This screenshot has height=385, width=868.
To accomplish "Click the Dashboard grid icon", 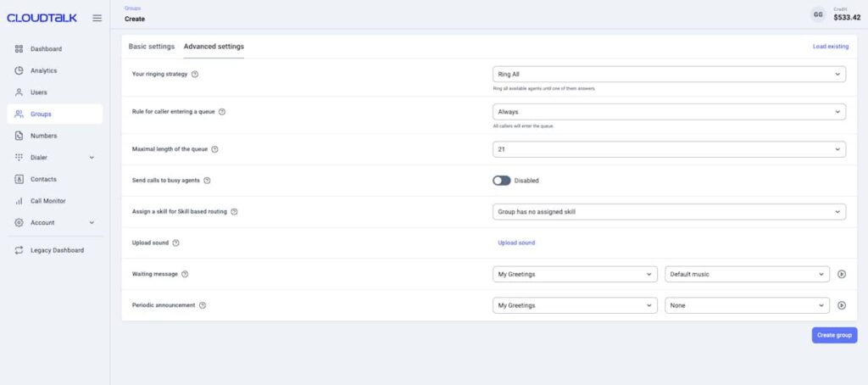I will click(x=19, y=48).
